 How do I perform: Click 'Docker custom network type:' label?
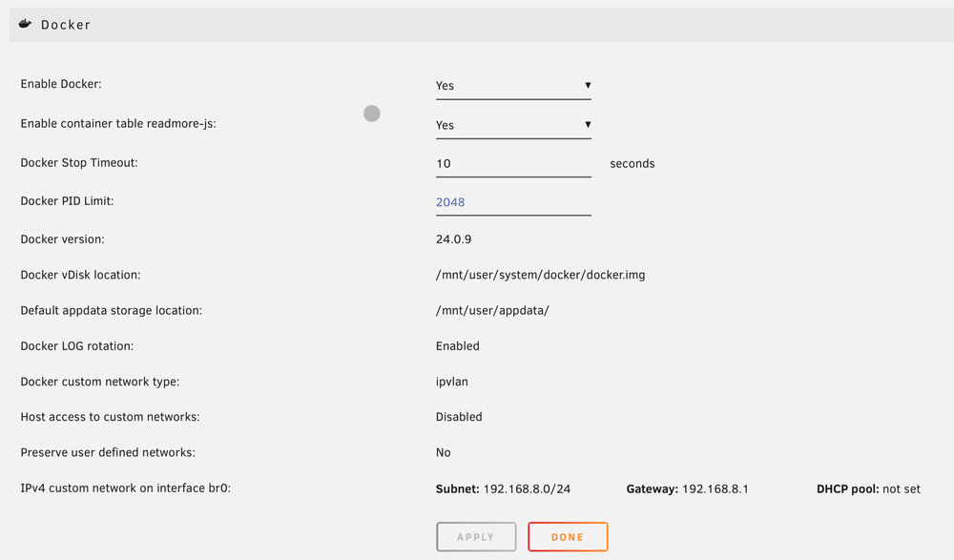pyautogui.click(x=100, y=382)
